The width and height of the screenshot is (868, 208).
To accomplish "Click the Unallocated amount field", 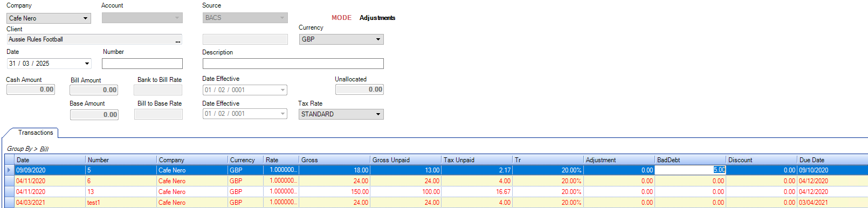I will point(360,89).
